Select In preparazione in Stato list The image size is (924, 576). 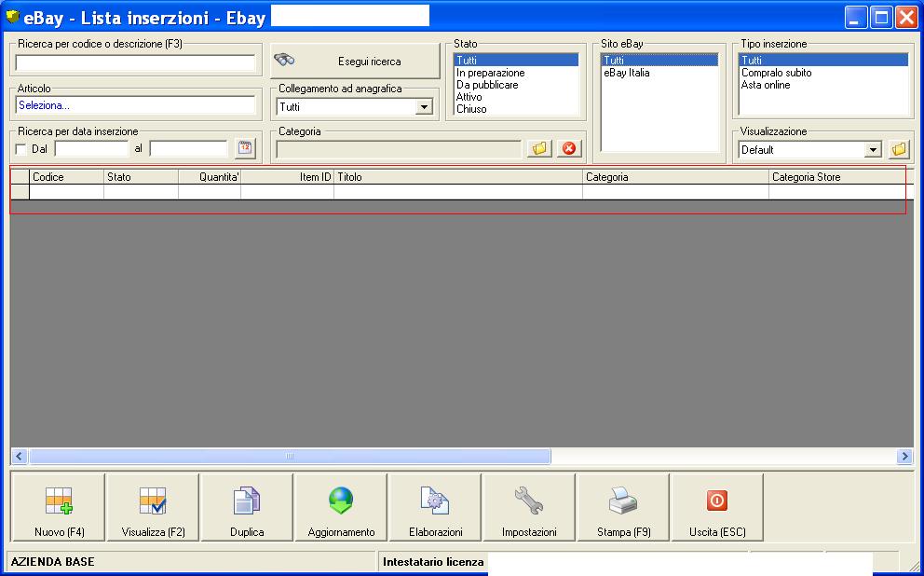point(516,73)
